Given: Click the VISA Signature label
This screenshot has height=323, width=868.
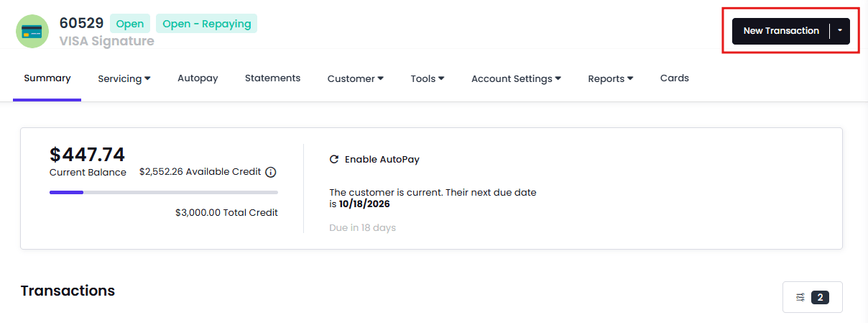Looking at the screenshot, I should tap(107, 42).
